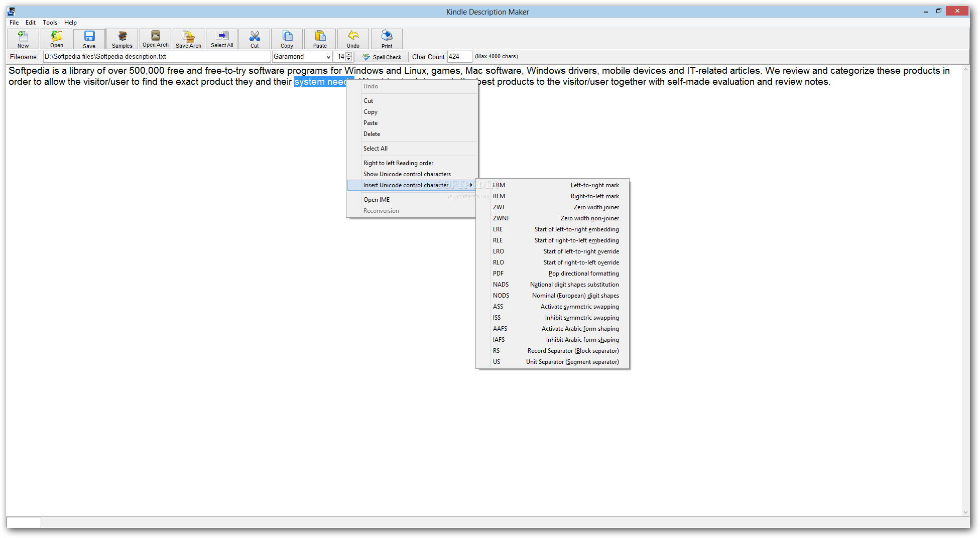Viewport: 980px width, 538px height.
Task: Choose Cut from the context menu
Action: coord(412,101)
